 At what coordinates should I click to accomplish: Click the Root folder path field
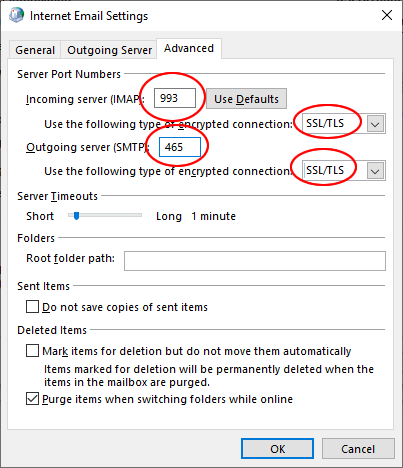(255, 261)
